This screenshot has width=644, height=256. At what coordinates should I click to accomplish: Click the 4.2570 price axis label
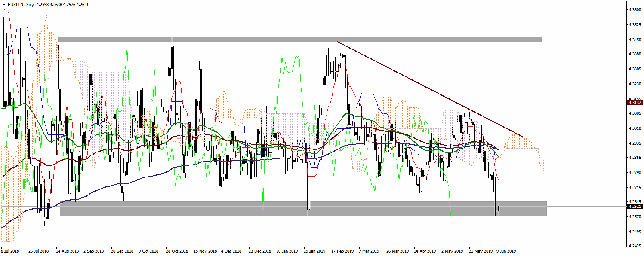click(x=635, y=216)
